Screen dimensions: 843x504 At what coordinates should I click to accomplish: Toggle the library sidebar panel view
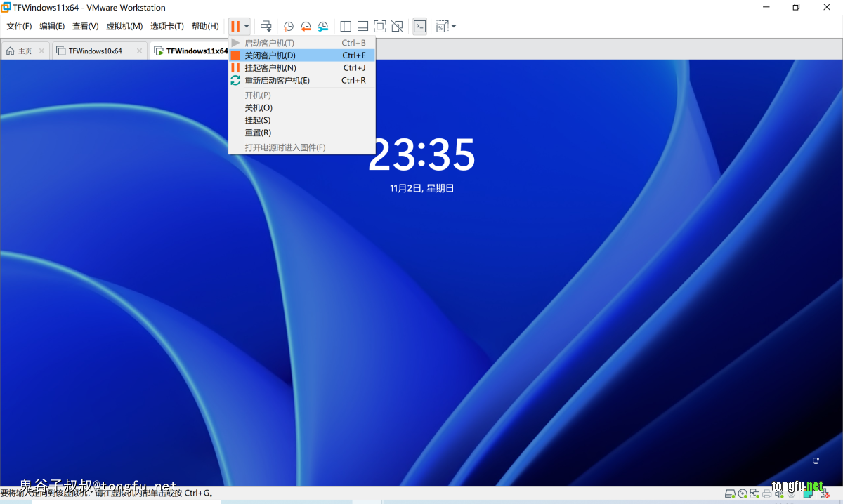346,27
